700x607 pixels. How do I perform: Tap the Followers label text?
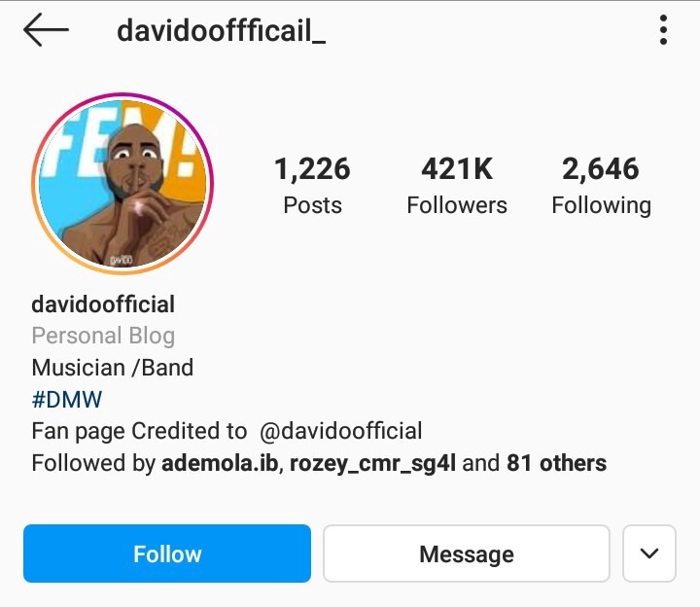coord(457,205)
